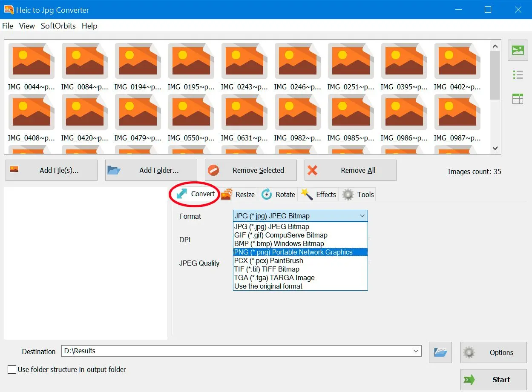Open the Effects tab with wand icon

point(319,195)
